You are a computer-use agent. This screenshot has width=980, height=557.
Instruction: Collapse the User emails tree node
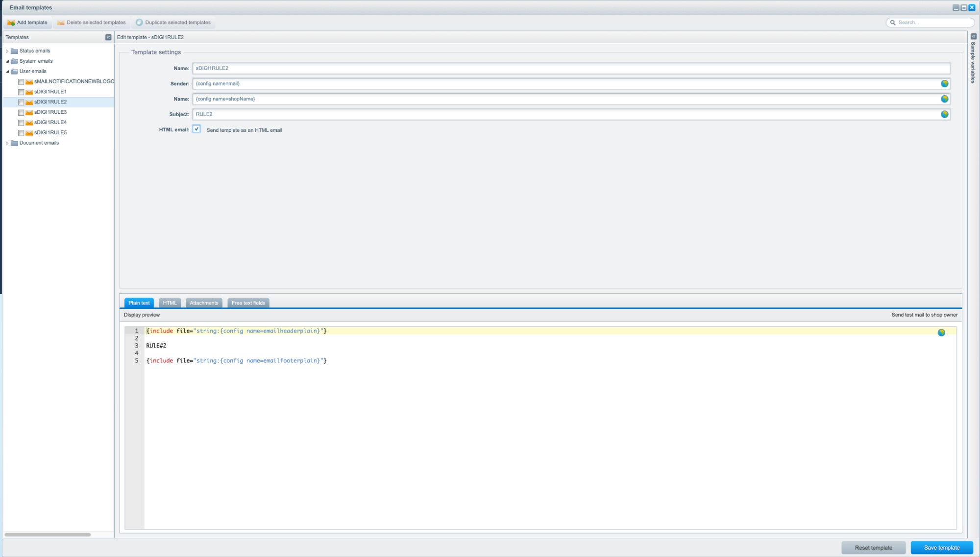click(7, 72)
